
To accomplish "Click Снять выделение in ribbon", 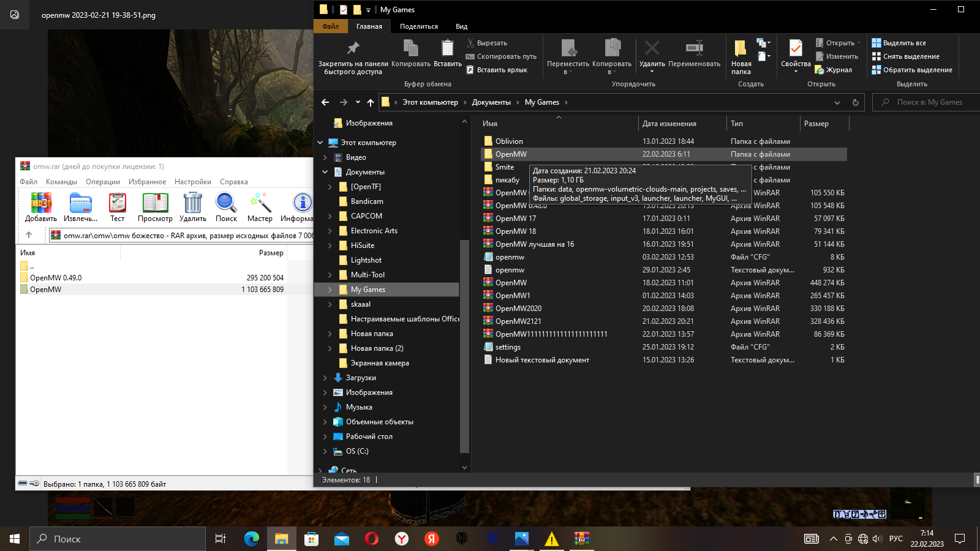I will pos(905,56).
